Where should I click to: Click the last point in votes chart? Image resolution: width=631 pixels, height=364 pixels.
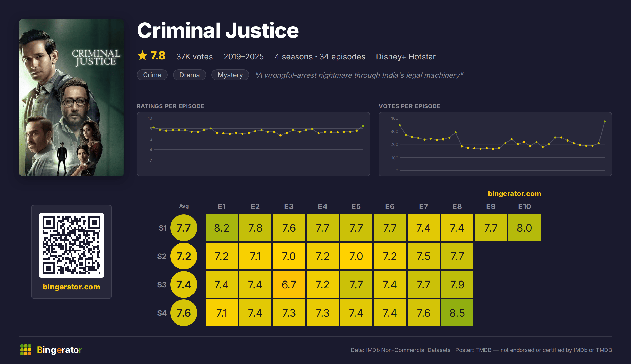click(x=605, y=121)
